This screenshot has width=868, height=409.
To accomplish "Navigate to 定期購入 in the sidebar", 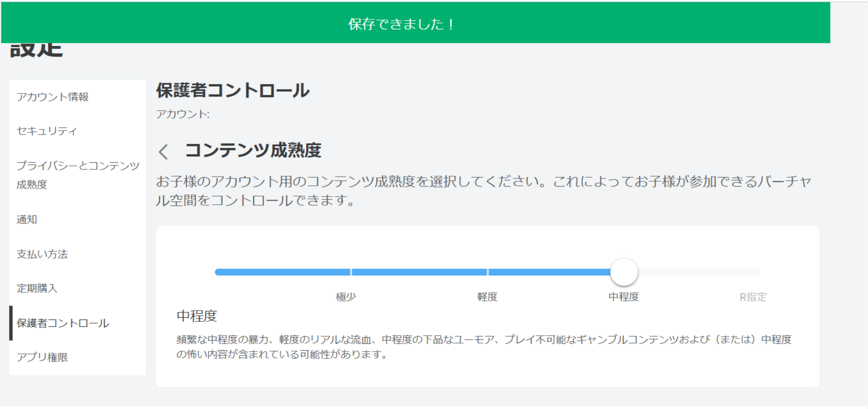I will (37, 288).
